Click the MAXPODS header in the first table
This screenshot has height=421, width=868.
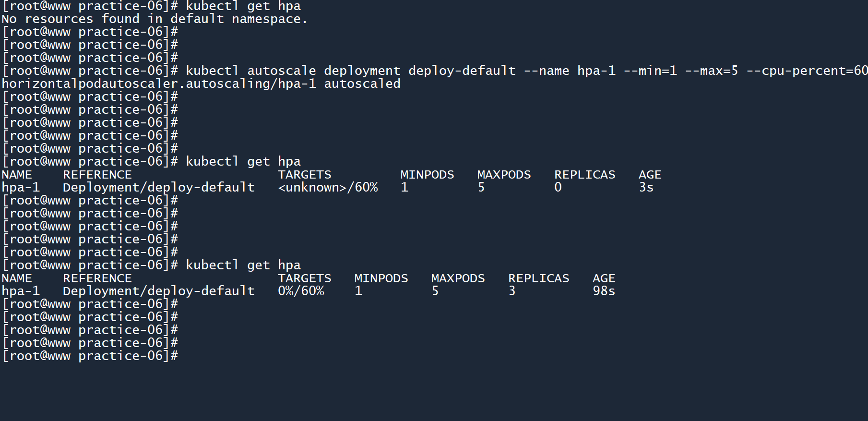(x=504, y=175)
